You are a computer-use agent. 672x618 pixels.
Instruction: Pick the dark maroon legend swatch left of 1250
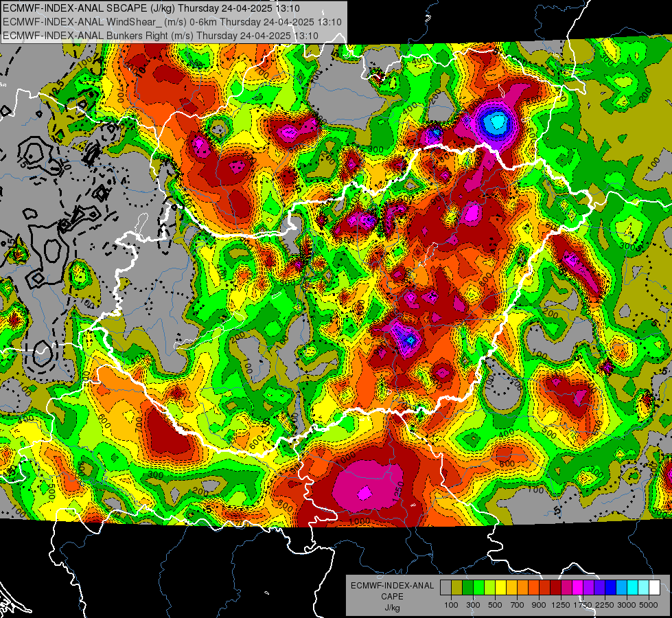pos(556,587)
